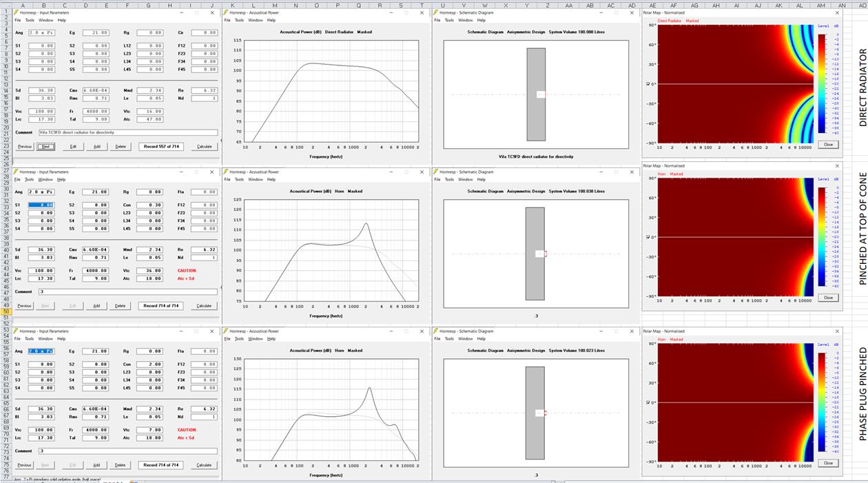Click Con field showing 0.30
The width and height of the screenshot is (868, 483).
pos(150,205)
